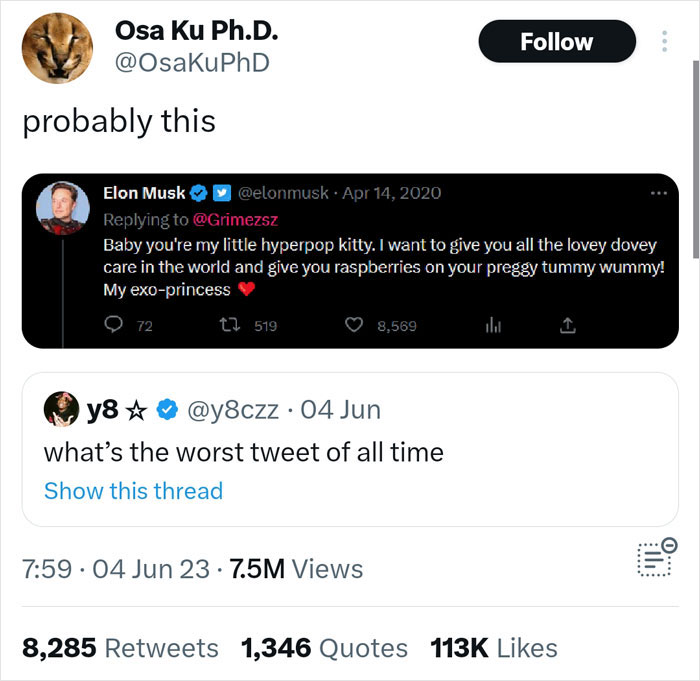Click y8's small profile avatar

coord(62,409)
